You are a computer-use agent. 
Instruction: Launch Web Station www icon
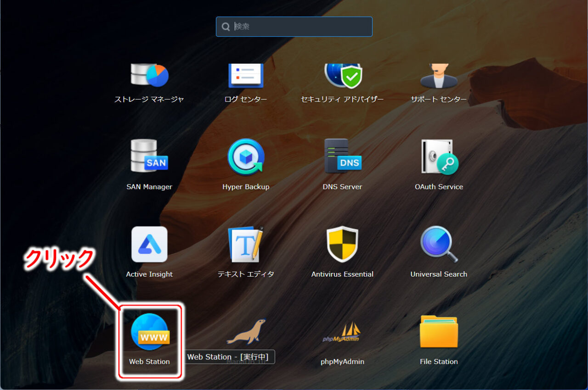tap(150, 332)
